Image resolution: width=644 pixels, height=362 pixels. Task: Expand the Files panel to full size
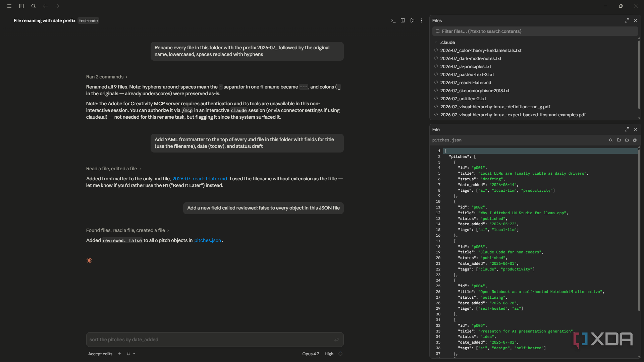coord(627,20)
